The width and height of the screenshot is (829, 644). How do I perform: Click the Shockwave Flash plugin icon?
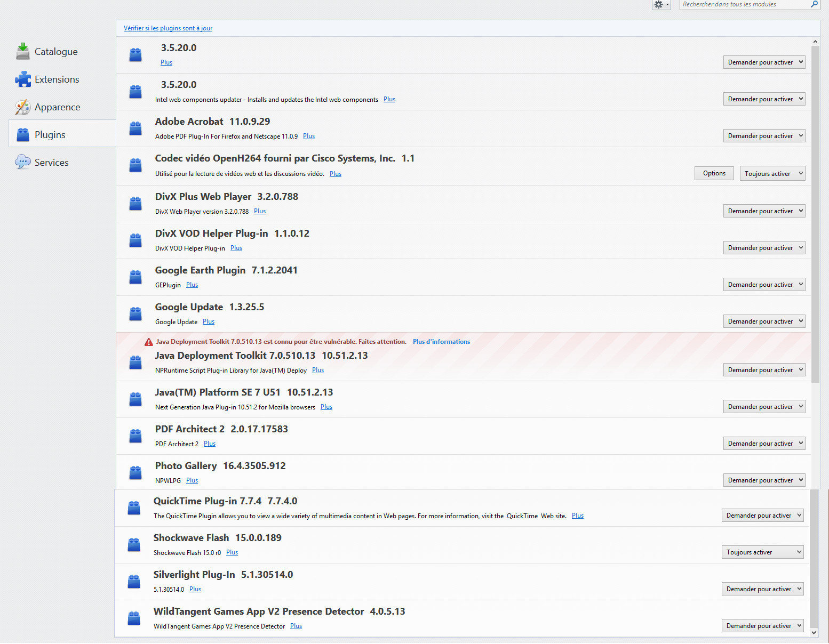point(134,545)
